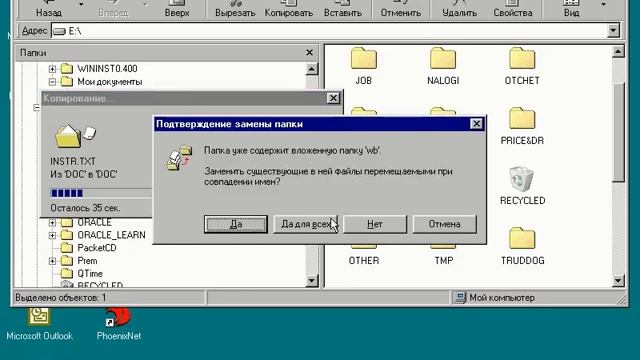Open Microsoft Outlook desktop icon
This screenshot has width=640, height=360.
tap(39, 325)
